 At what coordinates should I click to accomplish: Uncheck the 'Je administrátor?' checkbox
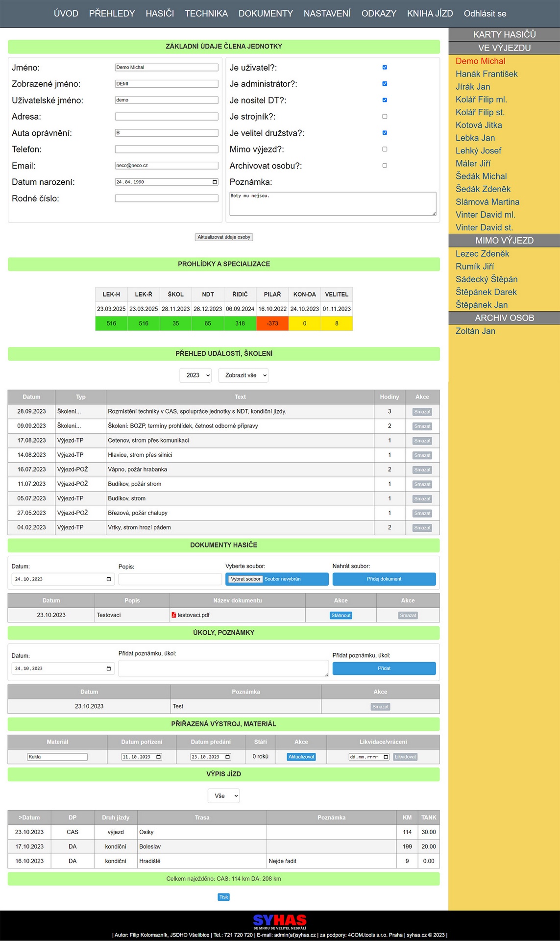385,84
